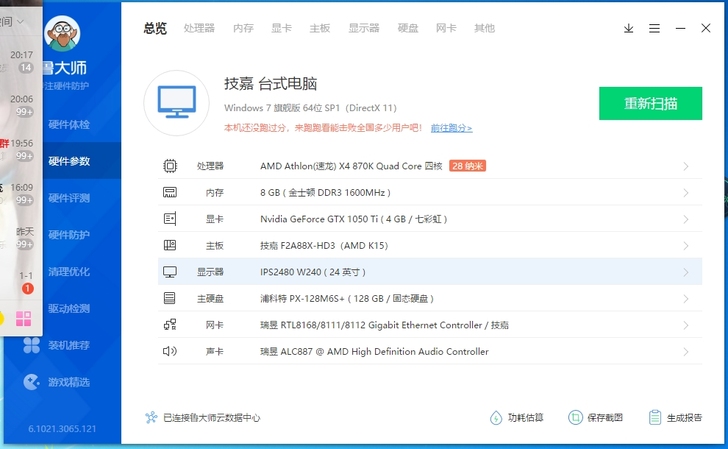This screenshot has height=449, width=728.
Task: Click the Nvidia GeForce GTX 1050 Ti text
Action: pos(353,219)
